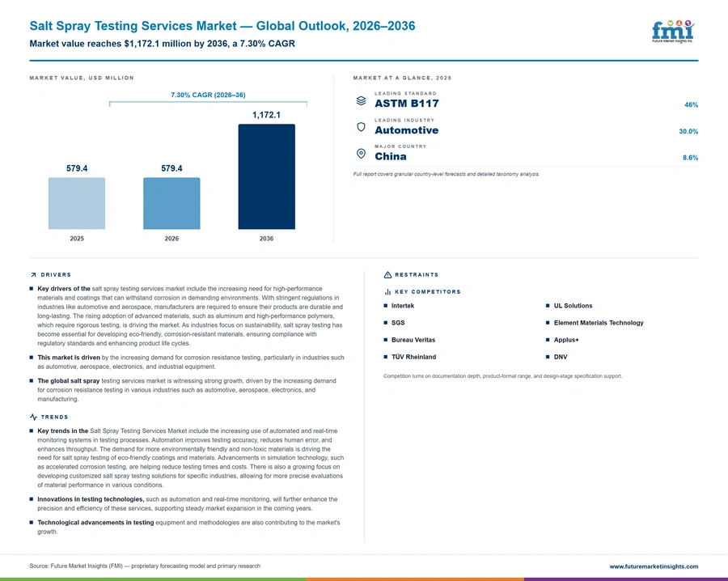
Task: Click the ASTM B117 leading standard text
Action: point(407,104)
